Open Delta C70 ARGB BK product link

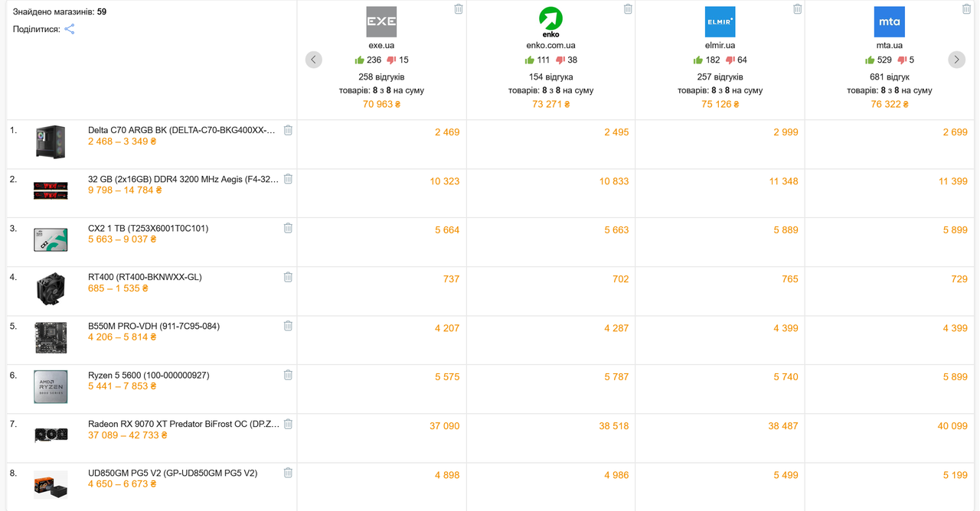point(181,130)
